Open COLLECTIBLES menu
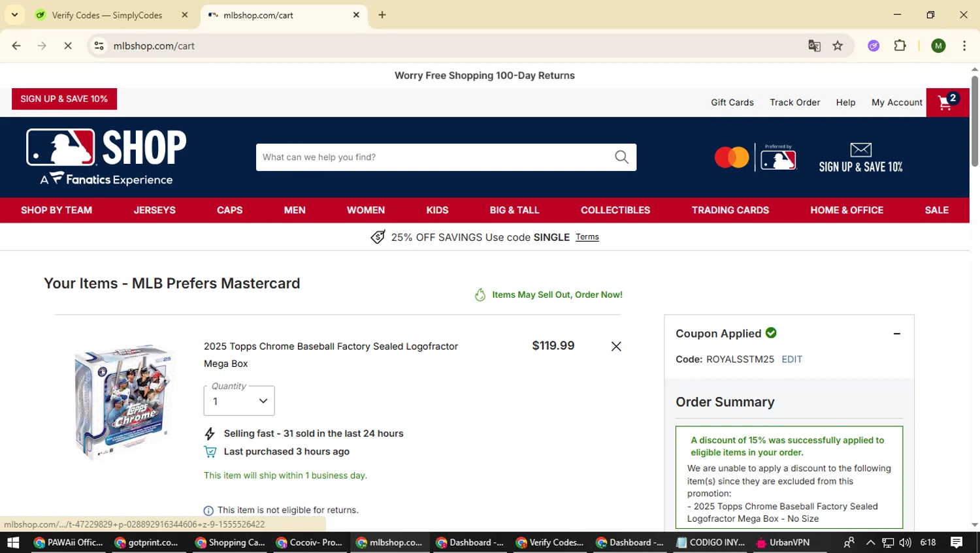The width and height of the screenshot is (980, 553). tap(615, 210)
